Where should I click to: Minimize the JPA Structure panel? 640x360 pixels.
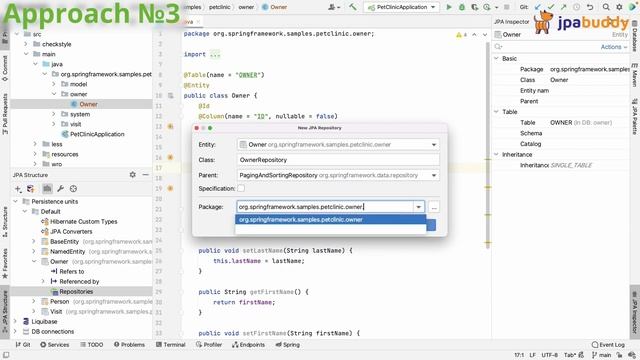pyautogui.click(x=145, y=175)
